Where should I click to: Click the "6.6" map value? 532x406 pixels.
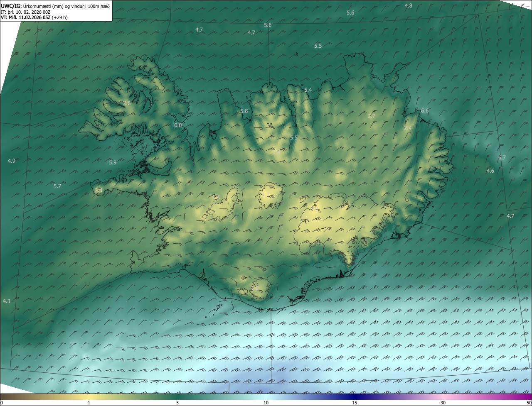coord(425,110)
